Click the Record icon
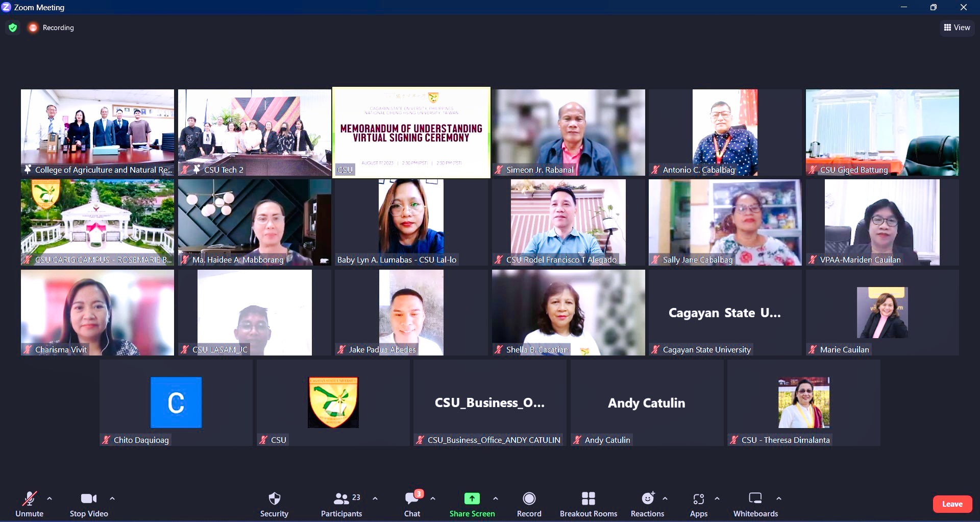 (529, 499)
